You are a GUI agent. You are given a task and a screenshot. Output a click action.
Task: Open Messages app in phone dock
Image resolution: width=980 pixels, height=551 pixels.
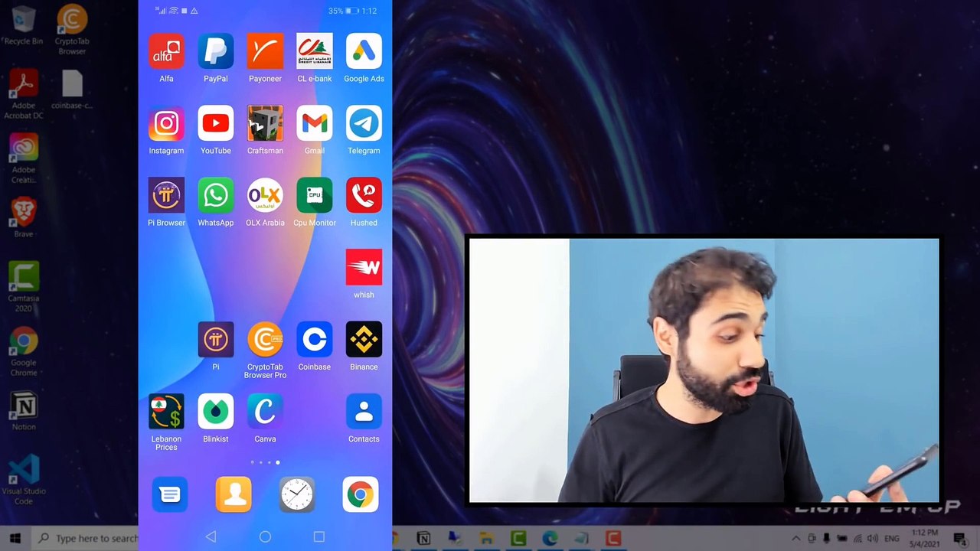[170, 494]
